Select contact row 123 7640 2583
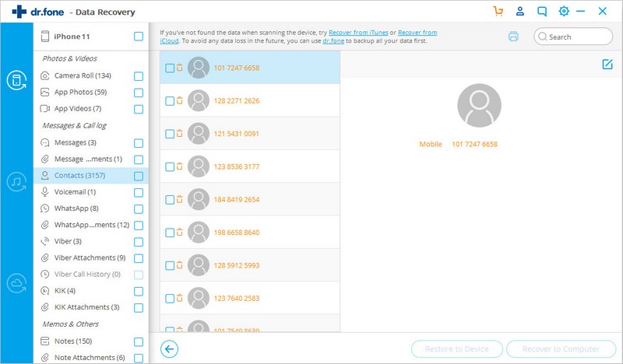The image size is (623, 364). pyautogui.click(x=250, y=298)
